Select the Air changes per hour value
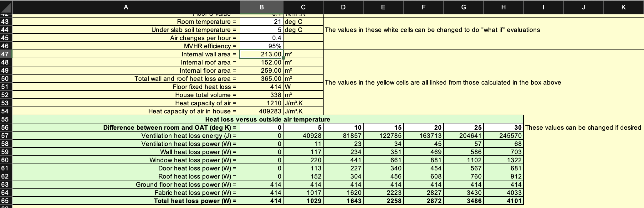 (262, 38)
